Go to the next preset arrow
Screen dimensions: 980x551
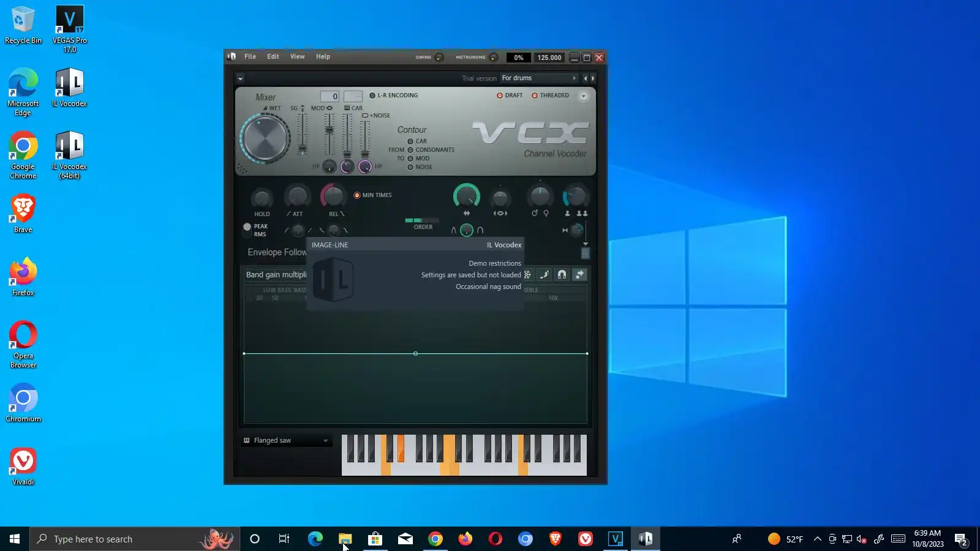tap(592, 78)
